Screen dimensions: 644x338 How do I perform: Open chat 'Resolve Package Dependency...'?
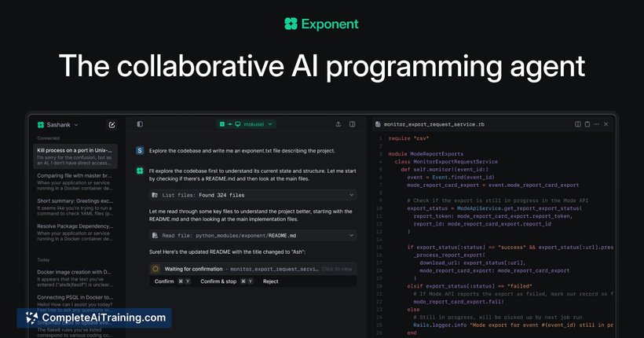pos(75,232)
